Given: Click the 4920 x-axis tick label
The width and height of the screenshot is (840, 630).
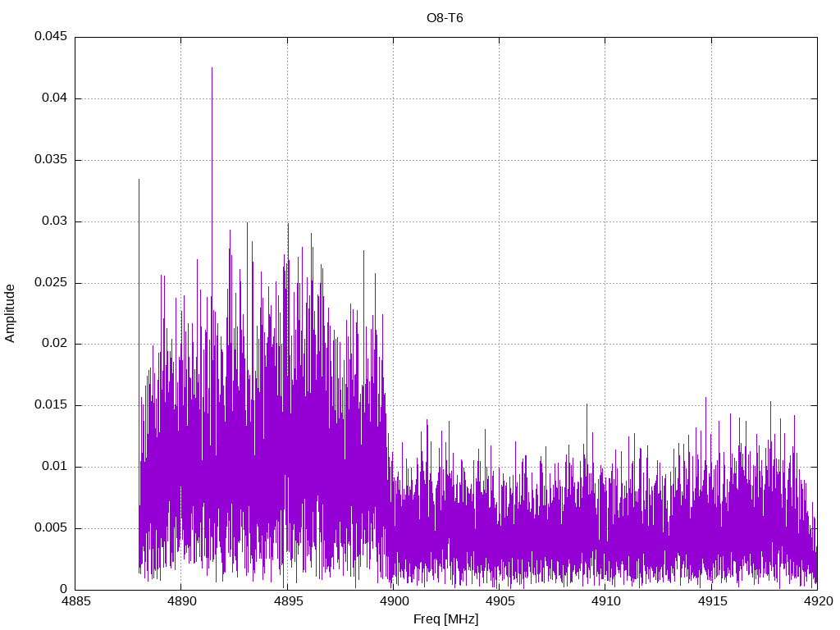Looking at the screenshot, I should click(817, 601).
